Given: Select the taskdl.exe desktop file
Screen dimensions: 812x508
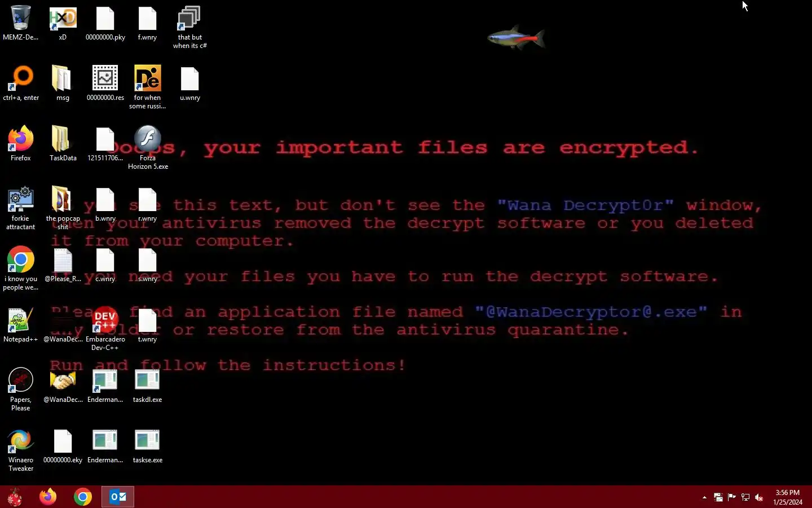Looking at the screenshot, I should click(x=148, y=386).
